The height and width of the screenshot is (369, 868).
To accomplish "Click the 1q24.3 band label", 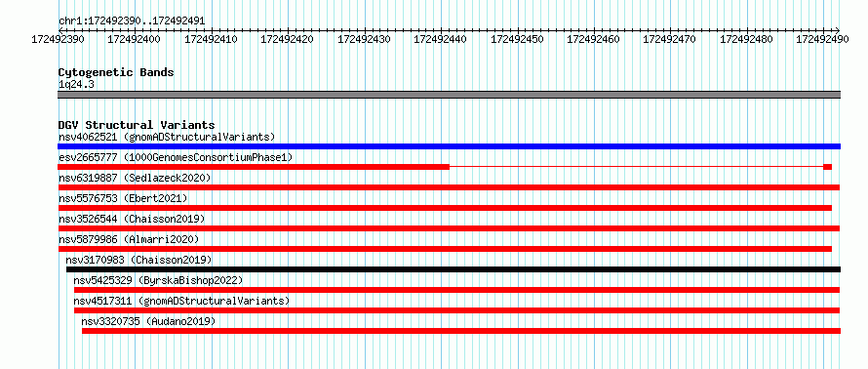I will coord(76,84).
